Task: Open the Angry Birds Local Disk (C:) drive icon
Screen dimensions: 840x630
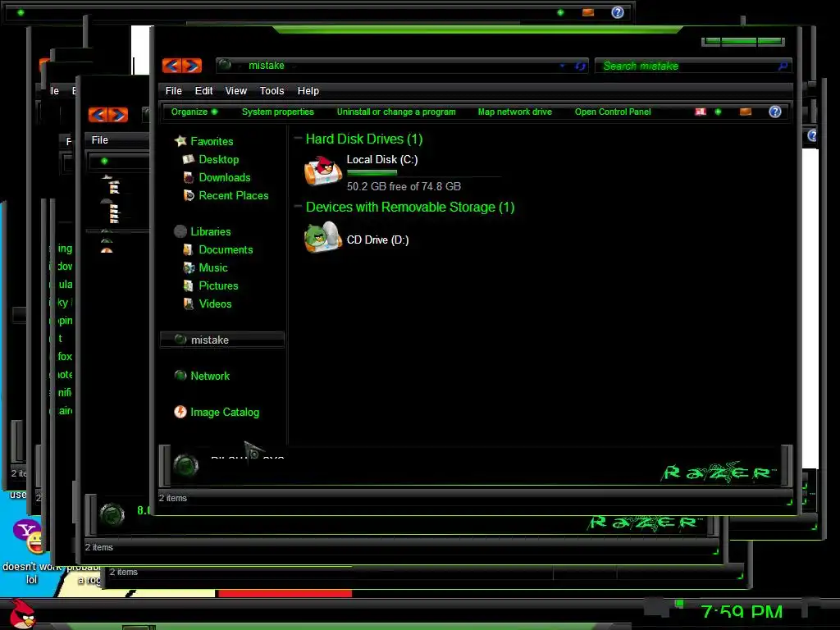Action: click(323, 171)
